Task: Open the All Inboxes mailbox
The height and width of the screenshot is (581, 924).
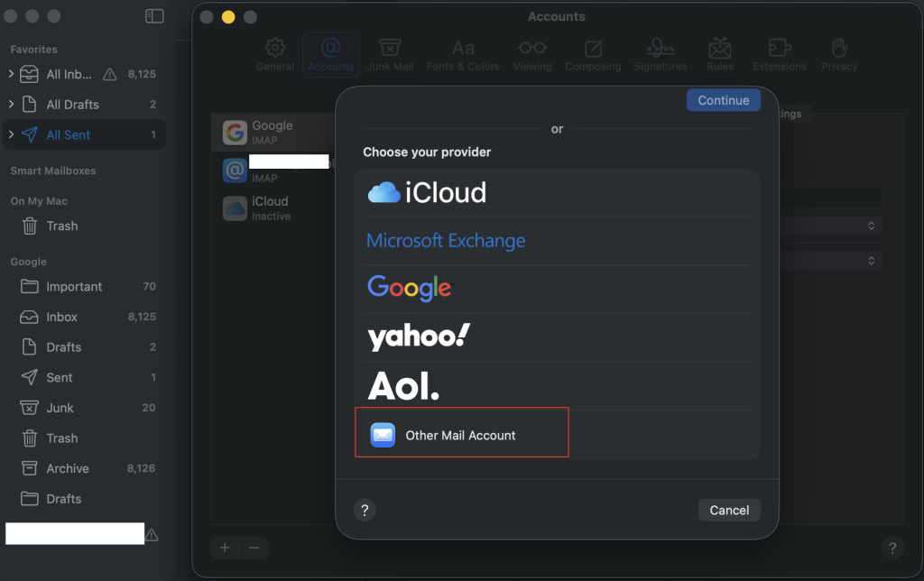Action: pos(84,74)
